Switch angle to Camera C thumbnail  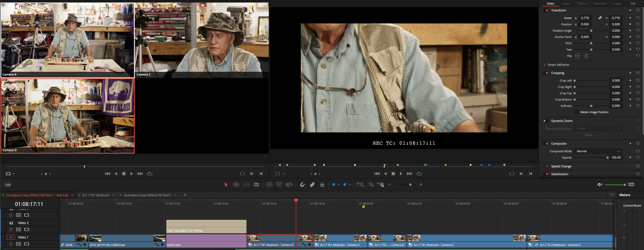(201, 40)
